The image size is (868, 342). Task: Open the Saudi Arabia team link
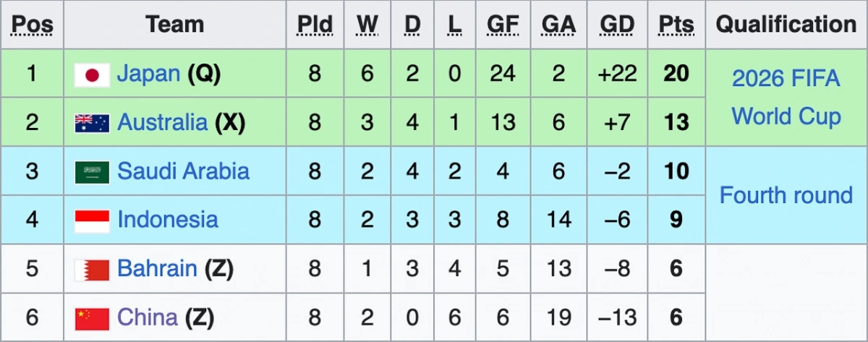[x=183, y=171]
